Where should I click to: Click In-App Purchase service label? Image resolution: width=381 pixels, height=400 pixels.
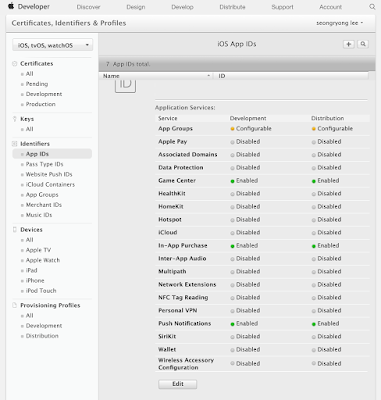point(183,246)
